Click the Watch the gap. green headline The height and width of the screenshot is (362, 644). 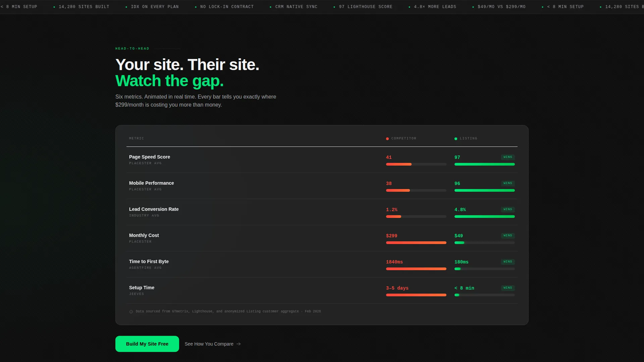[x=169, y=81]
